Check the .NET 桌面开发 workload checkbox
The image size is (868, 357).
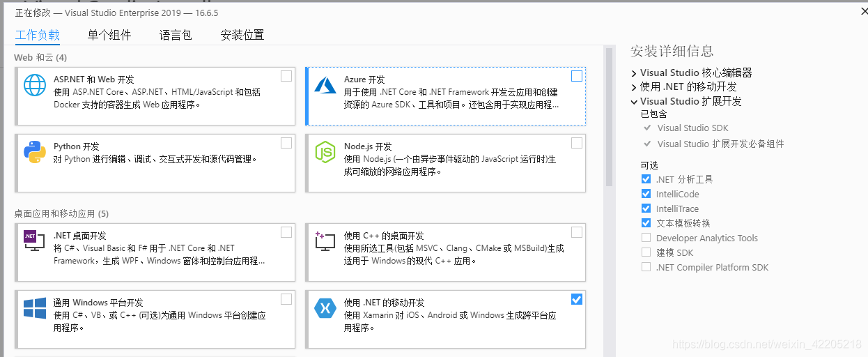[x=286, y=232]
